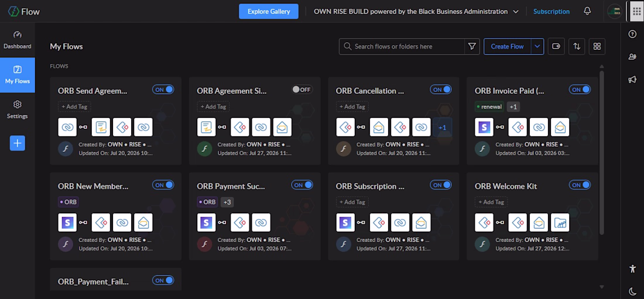Image resolution: width=644 pixels, height=299 pixels.
Task: Add Tag to ORB Agreement Signed
Action: (x=213, y=107)
